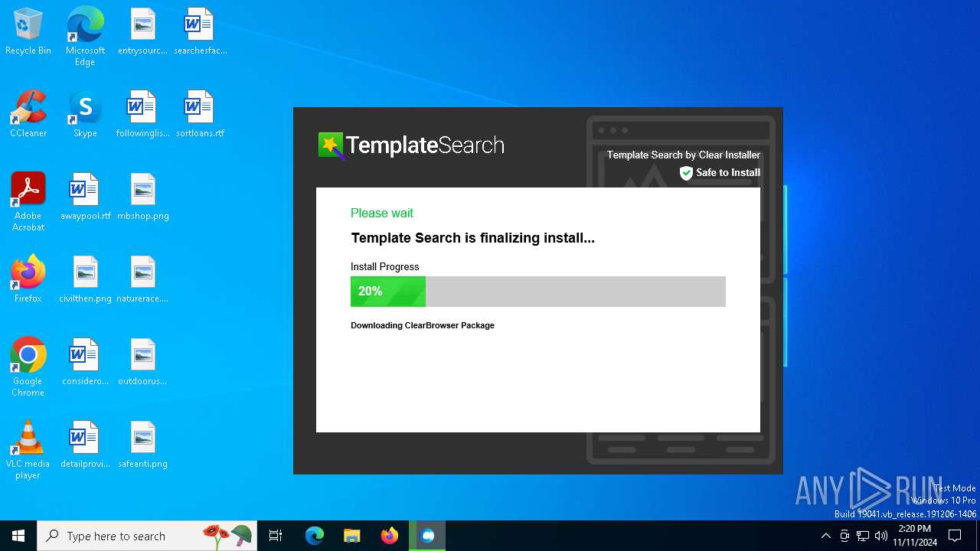This screenshot has width=980, height=551.
Task: Select the naturerace... image file
Action: [142, 280]
